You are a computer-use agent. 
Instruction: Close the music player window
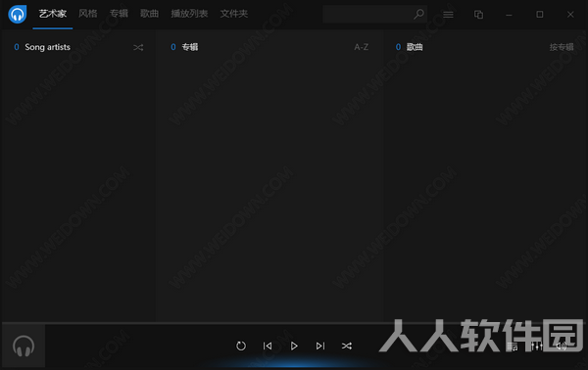[x=570, y=15]
